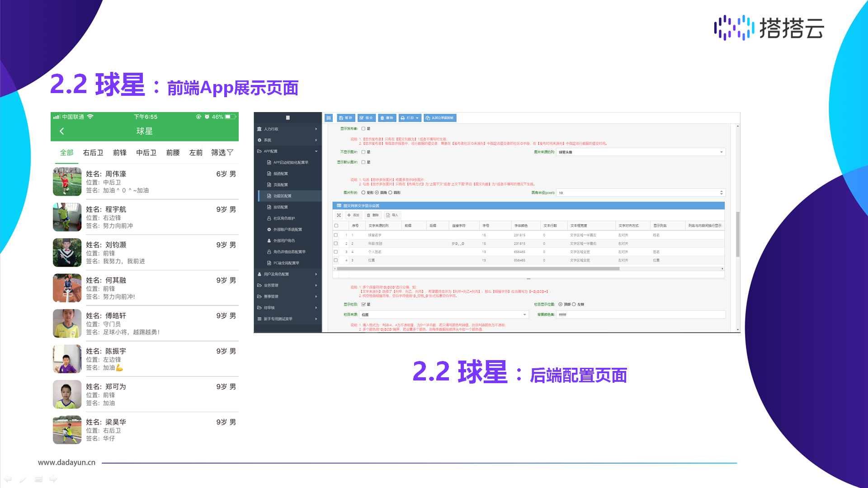The image size is (868, 488).
Task: Click the 导入 import button in table toolbar
Action: [392, 215]
